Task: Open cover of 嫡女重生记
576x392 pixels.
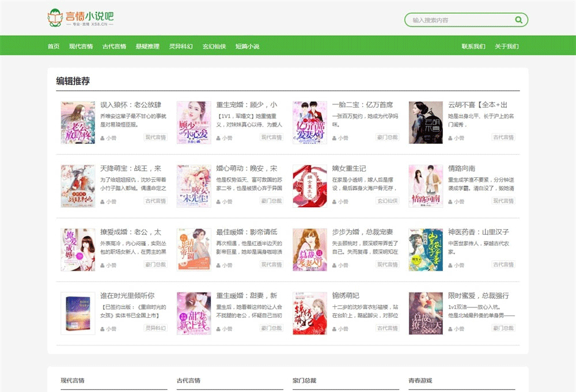Action: (310, 186)
